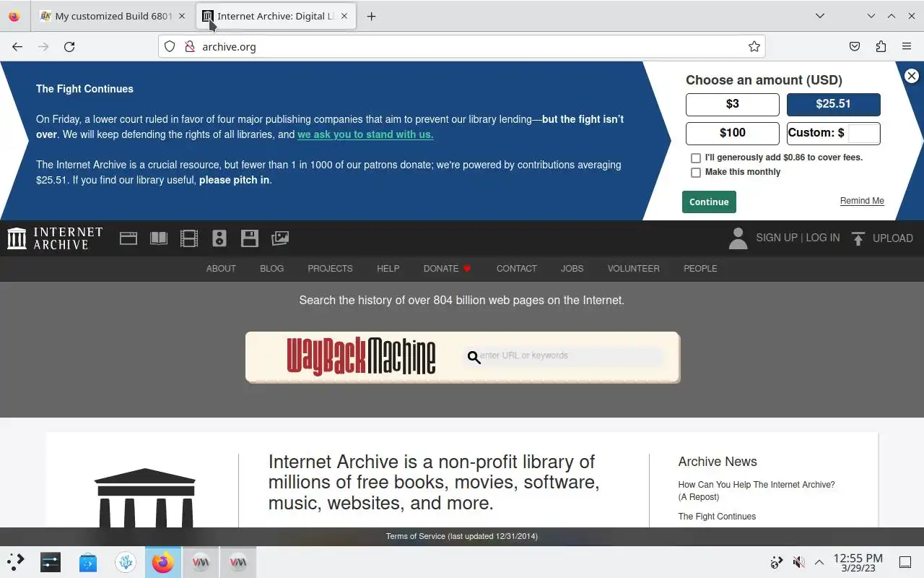Open the Audio speaker icon

click(x=219, y=238)
